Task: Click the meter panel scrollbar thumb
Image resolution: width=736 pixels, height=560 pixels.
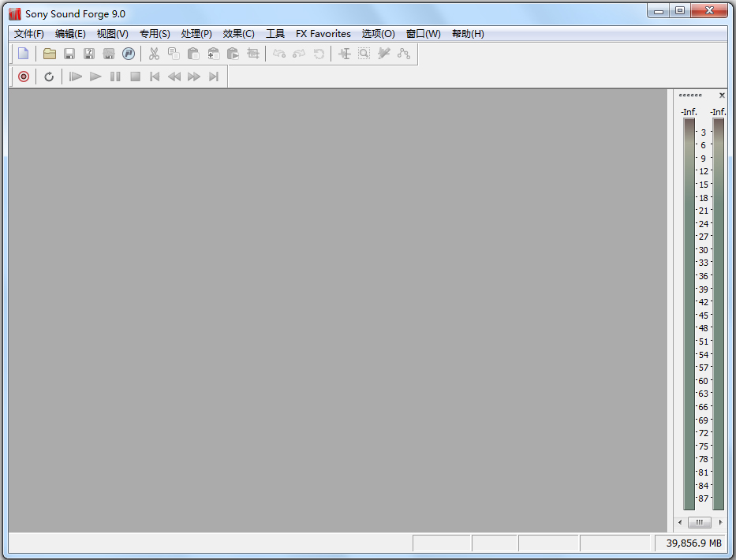Action: coord(700,522)
